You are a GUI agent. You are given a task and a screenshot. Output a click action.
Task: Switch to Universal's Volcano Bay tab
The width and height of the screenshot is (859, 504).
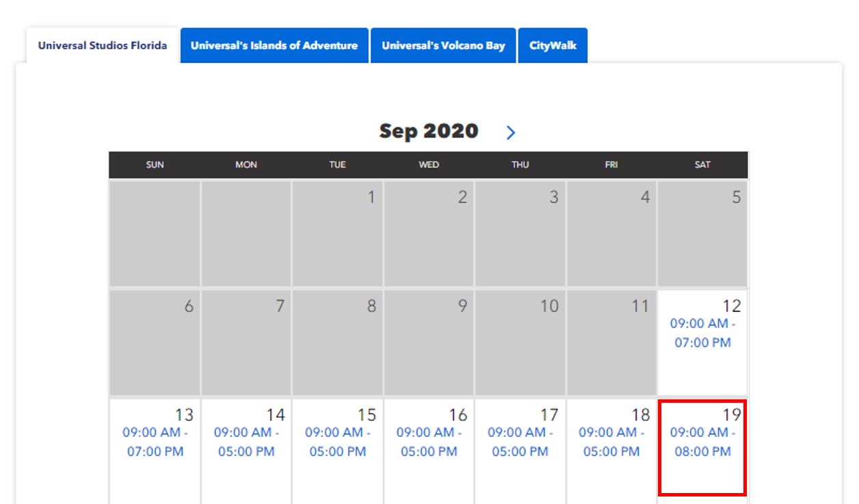pos(443,46)
